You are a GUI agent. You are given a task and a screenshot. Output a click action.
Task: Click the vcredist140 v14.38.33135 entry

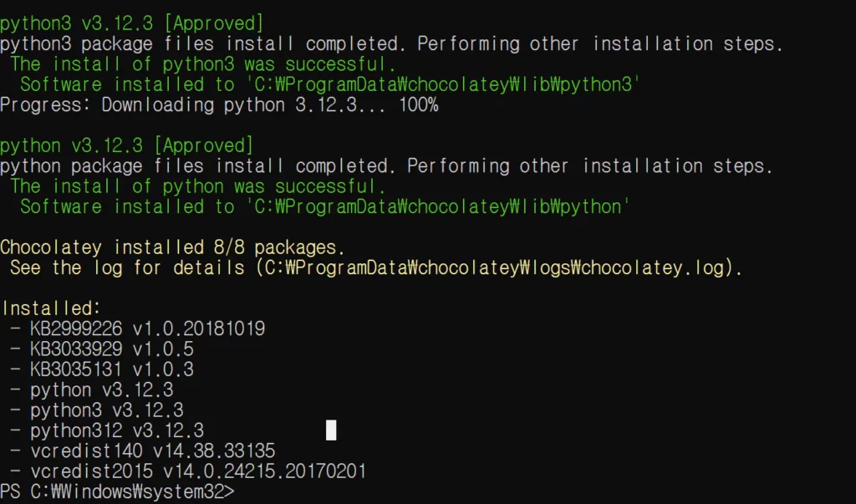click(143, 451)
